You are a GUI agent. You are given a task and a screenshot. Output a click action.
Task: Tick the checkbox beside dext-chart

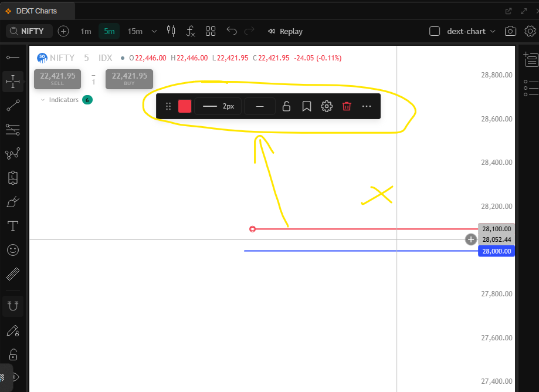tap(435, 31)
